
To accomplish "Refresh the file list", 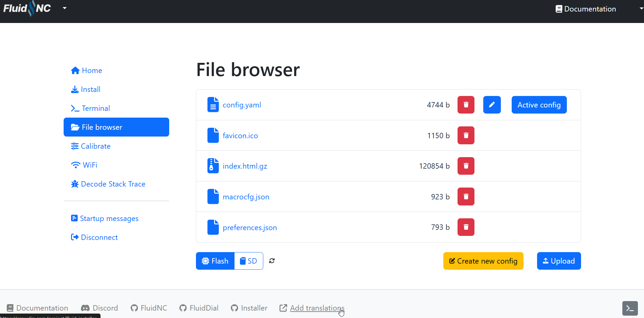I will point(272,261).
